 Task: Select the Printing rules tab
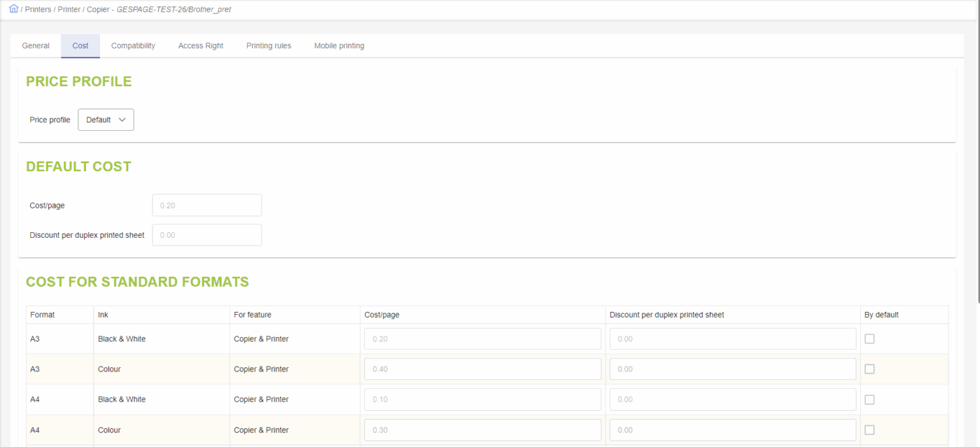[x=269, y=45]
